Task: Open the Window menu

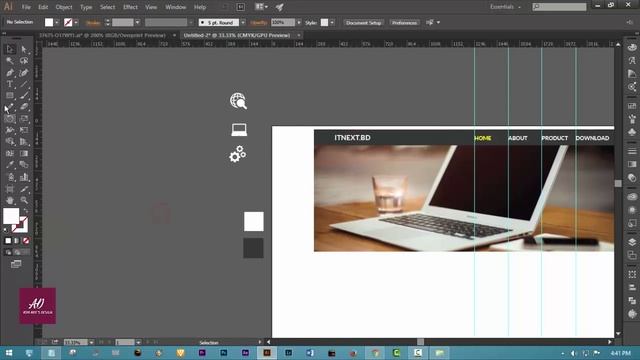Action: pyautogui.click(x=176, y=7)
